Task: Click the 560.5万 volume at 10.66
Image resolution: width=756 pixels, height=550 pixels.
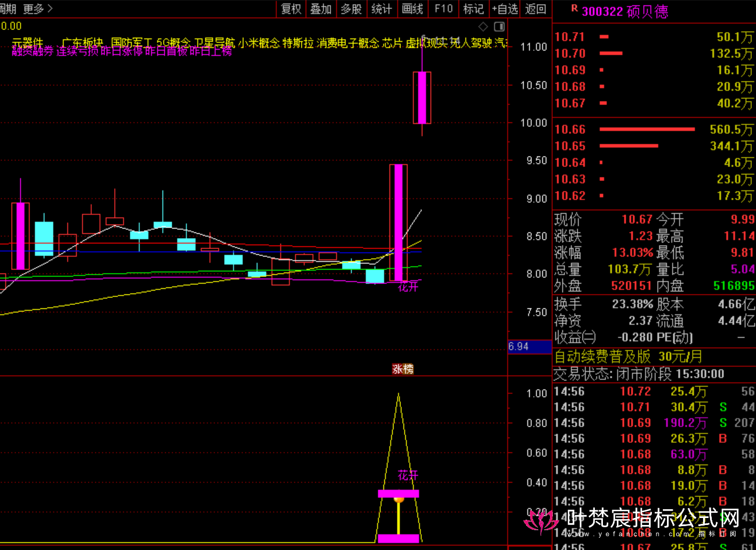Action: 732,129
